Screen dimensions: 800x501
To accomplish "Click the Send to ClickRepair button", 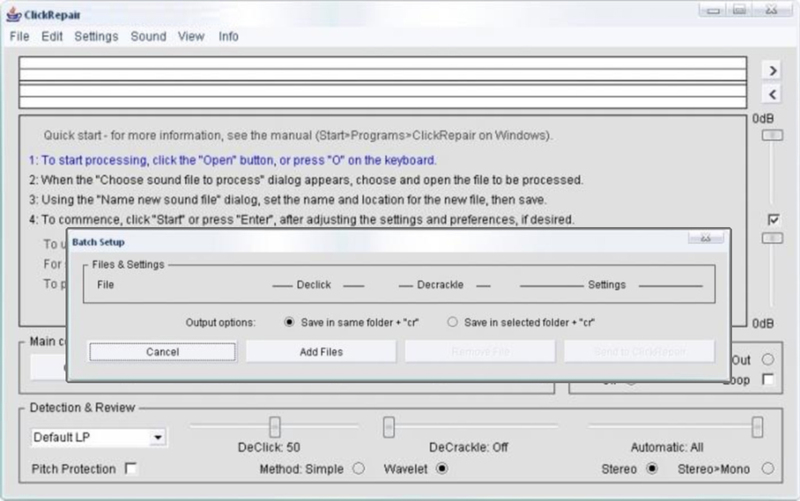I will click(639, 352).
